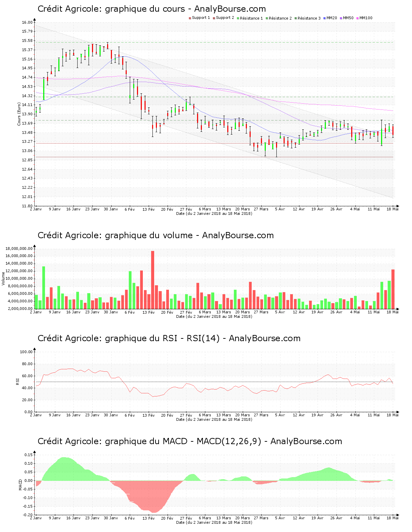Click the volume chart date range caption
The width and height of the screenshot is (412, 532).
[214, 316]
